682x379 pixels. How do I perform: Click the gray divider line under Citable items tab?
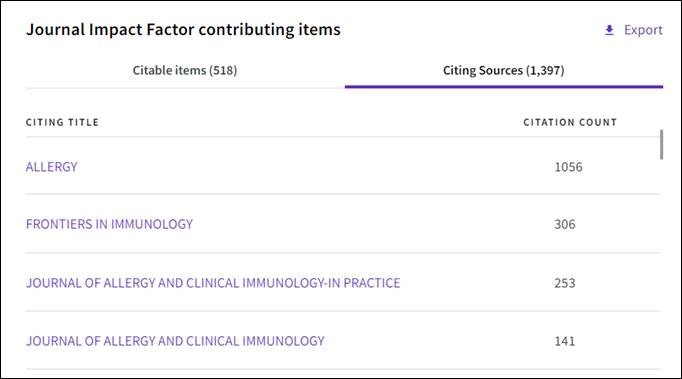click(x=185, y=88)
